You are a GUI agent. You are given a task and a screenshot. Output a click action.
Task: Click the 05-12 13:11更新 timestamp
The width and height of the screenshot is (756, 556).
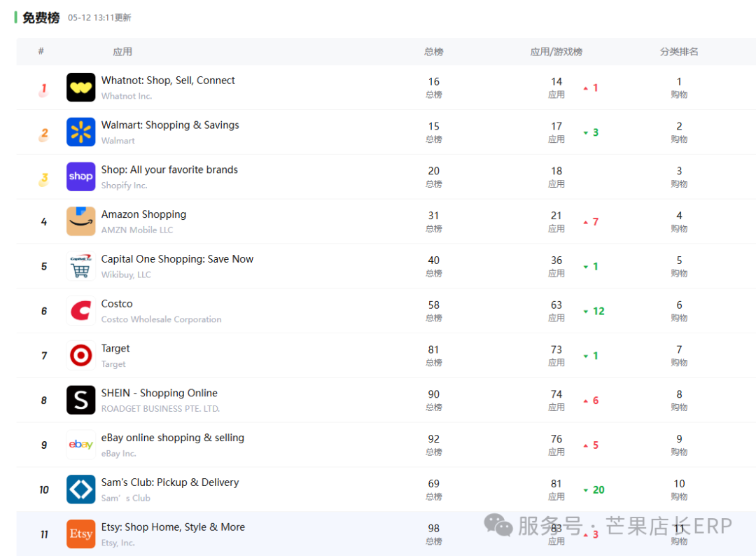[x=99, y=18]
